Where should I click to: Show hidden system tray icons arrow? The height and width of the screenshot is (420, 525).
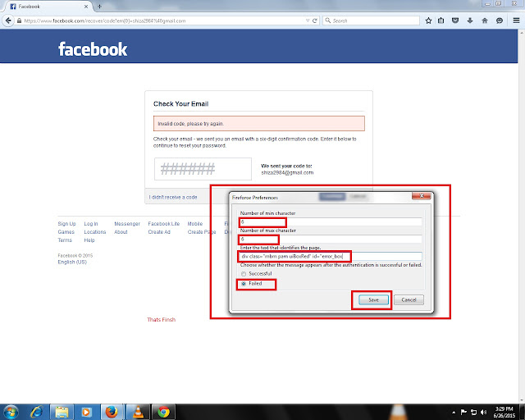(454, 413)
